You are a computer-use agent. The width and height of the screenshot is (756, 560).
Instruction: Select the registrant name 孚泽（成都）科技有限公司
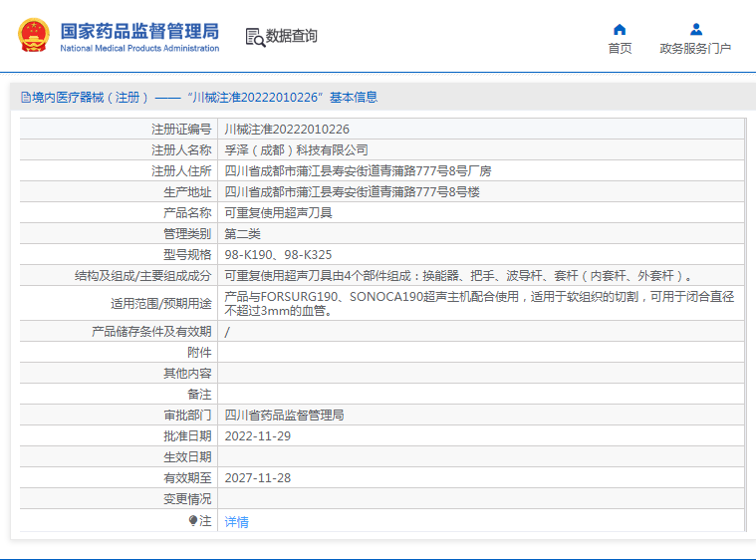[296, 150]
